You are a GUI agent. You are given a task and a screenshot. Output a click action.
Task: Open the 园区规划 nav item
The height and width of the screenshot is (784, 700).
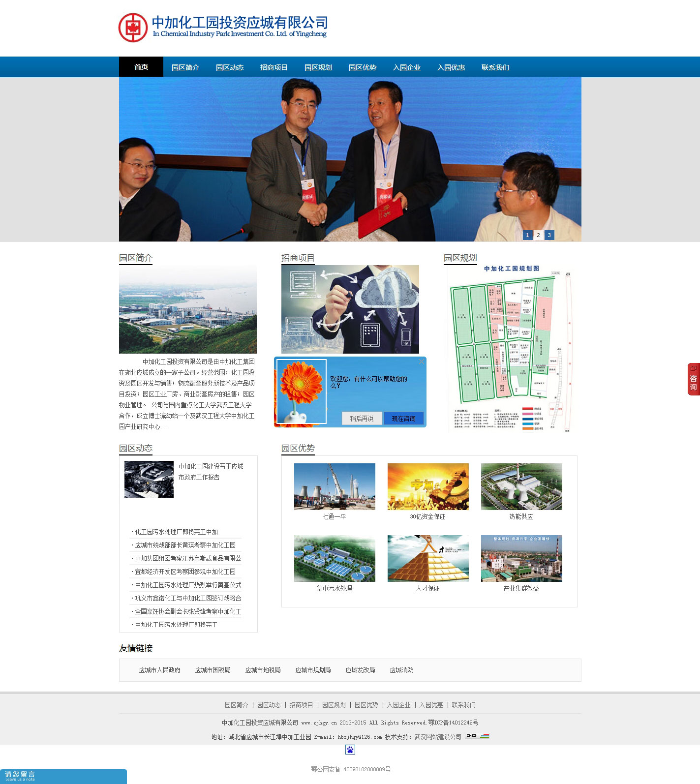pyautogui.click(x=318, y=67)
